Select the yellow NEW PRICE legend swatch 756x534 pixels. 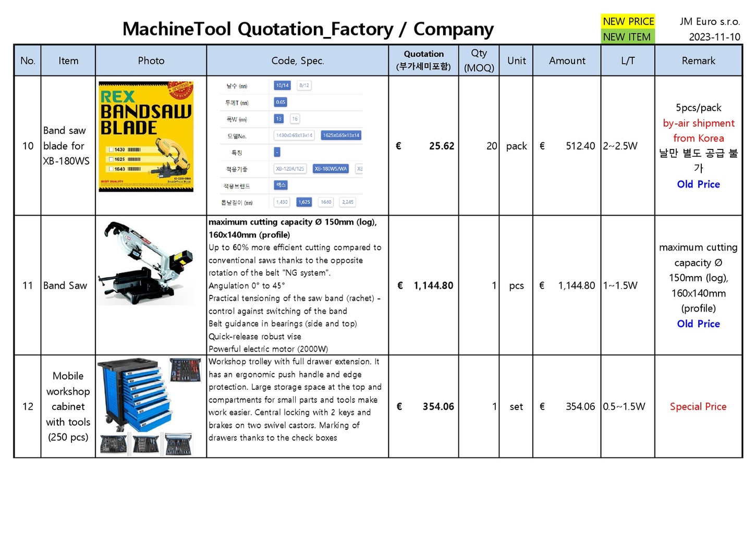(628, 21)
